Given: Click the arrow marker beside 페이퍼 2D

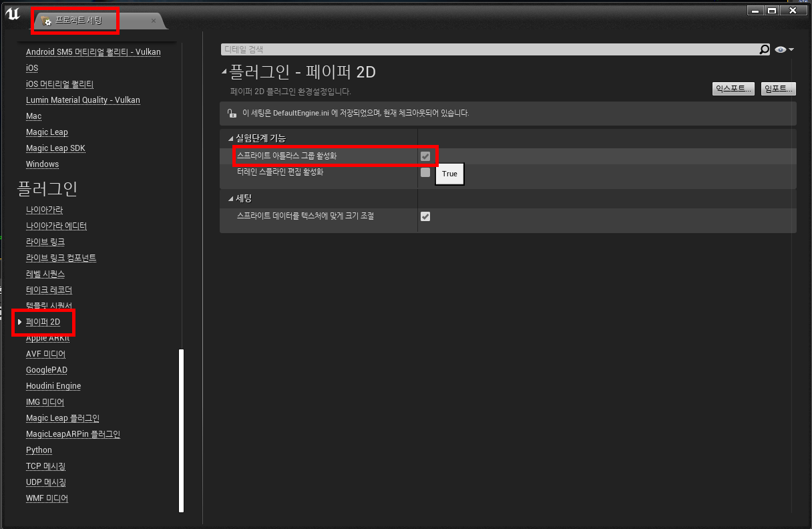Looking at the screenshot, I should (20, 322).
